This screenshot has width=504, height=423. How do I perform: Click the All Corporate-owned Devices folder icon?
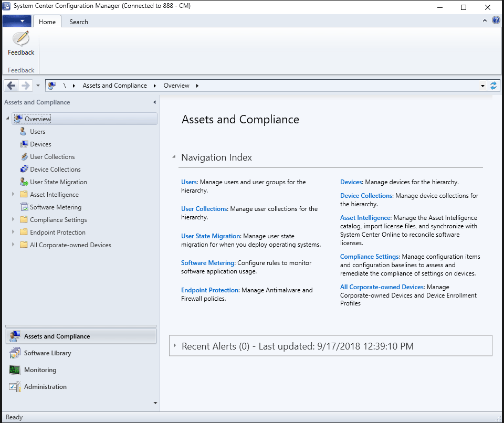(x=24, y=245)
